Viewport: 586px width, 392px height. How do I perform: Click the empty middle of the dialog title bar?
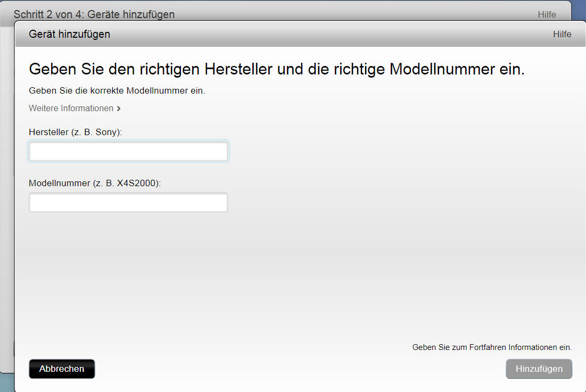coord(319,35)
